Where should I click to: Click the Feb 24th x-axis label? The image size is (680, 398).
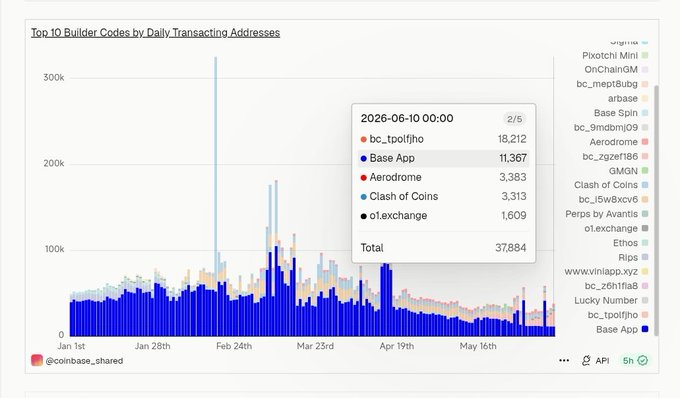click(234, 346)
